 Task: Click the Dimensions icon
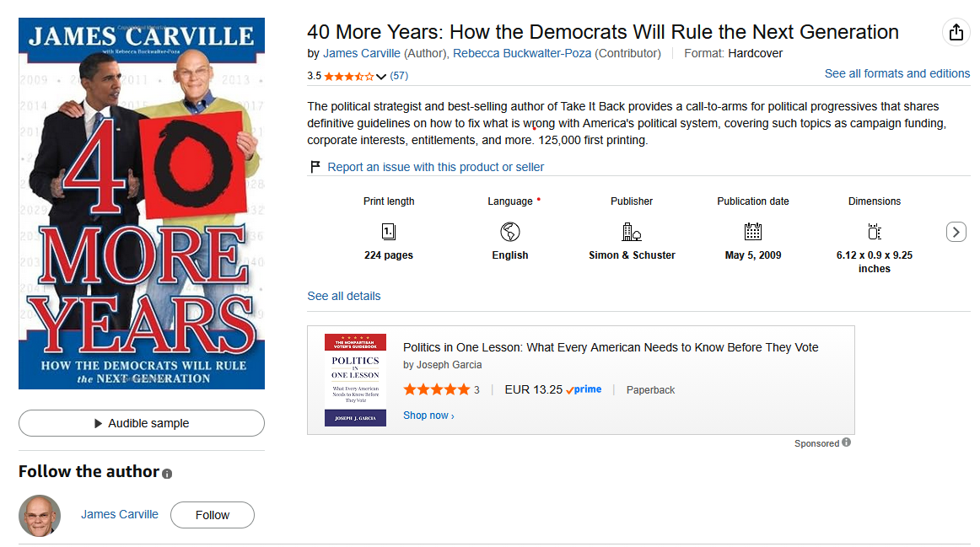(874, 232)
